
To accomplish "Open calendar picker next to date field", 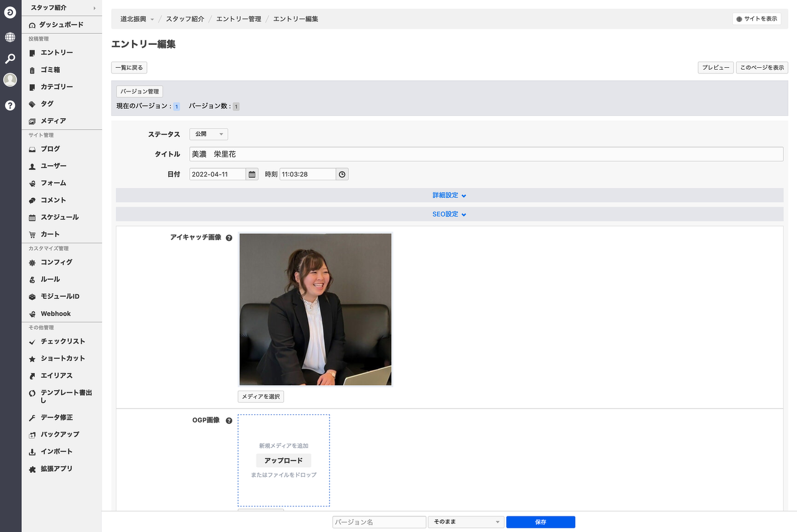I will (252, 174).
